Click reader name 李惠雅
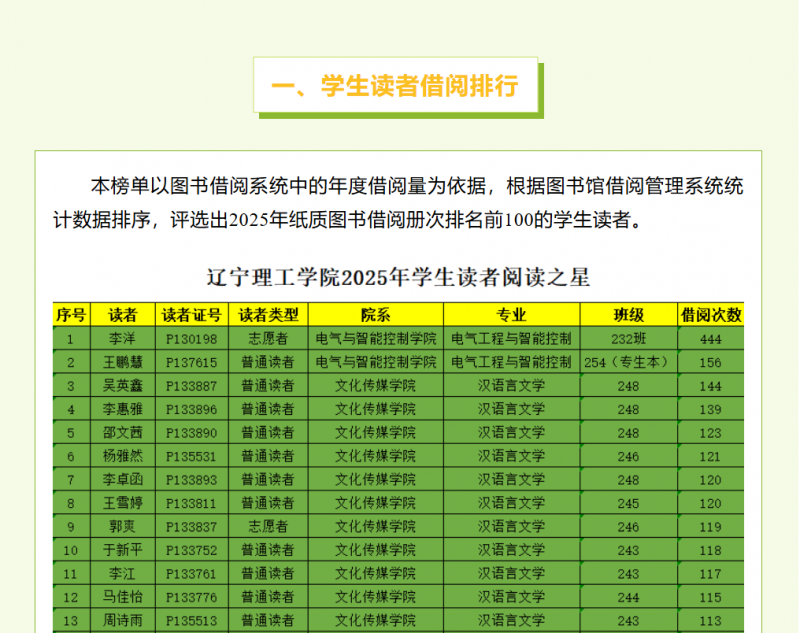Image resolution: width=800 pixels, height=633 pixels. tap(122, 409)
